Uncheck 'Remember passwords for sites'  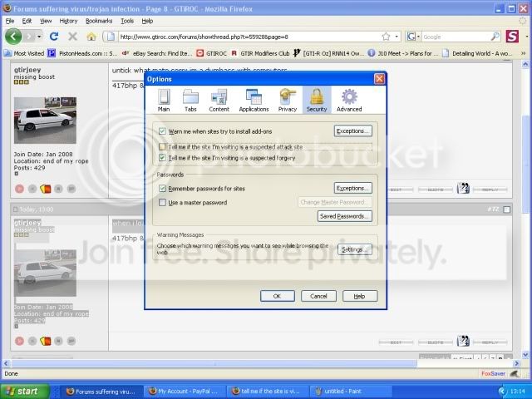[x=163, y=189]
